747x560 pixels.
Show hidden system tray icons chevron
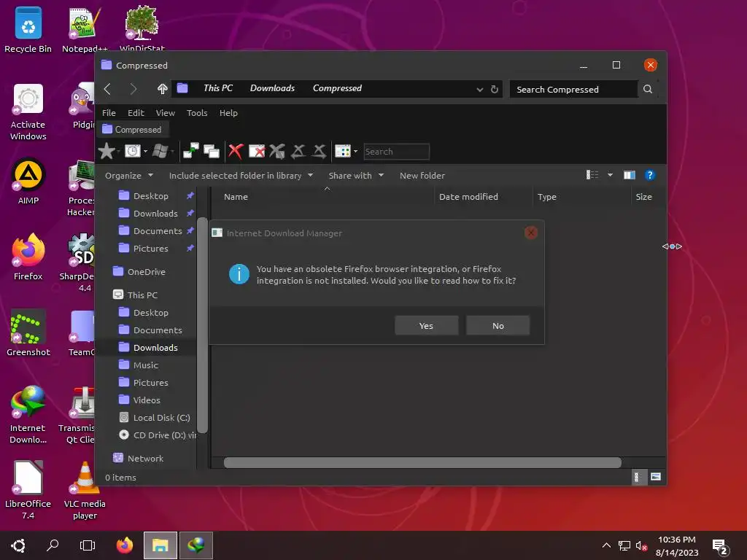[606, 545]
